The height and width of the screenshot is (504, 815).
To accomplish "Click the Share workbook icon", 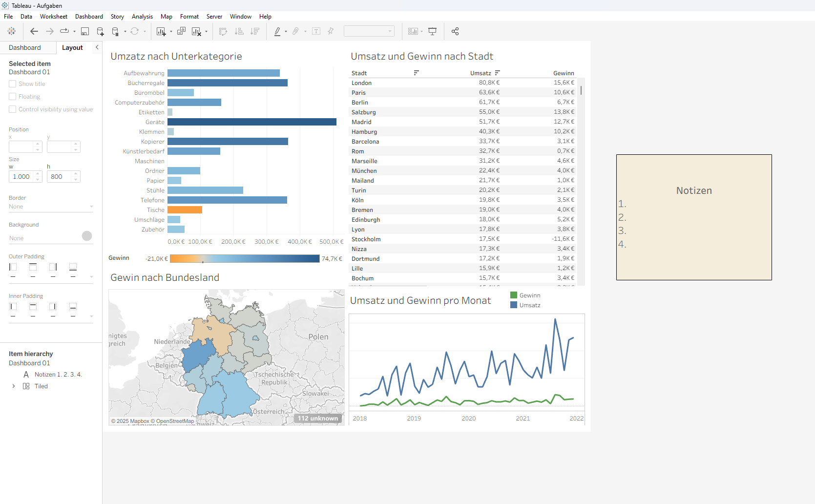I will [x=455, y=31].
